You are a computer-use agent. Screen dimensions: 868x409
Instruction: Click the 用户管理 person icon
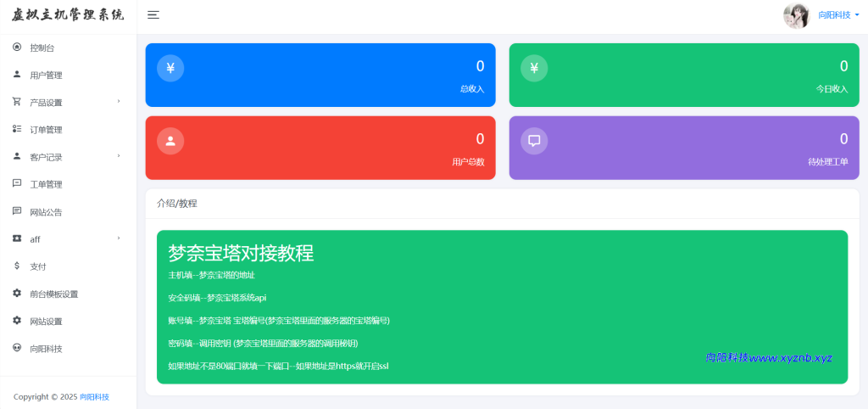(17, 75)
